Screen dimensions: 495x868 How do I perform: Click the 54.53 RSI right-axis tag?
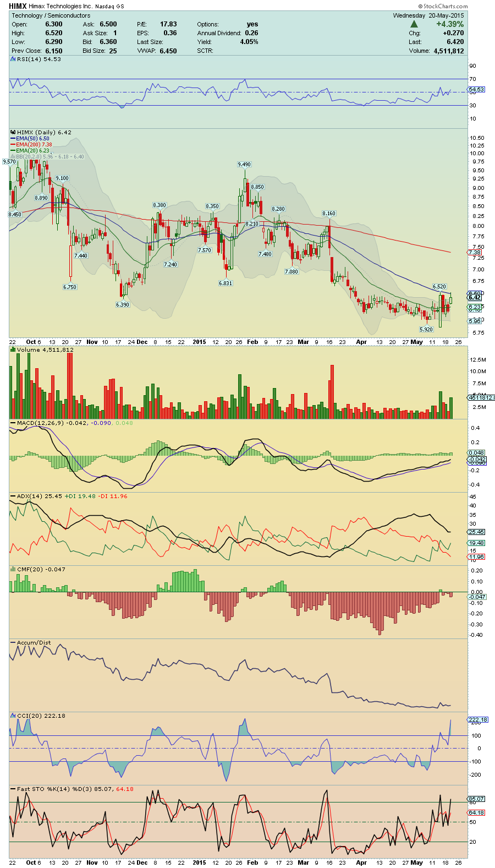point(476,89)
